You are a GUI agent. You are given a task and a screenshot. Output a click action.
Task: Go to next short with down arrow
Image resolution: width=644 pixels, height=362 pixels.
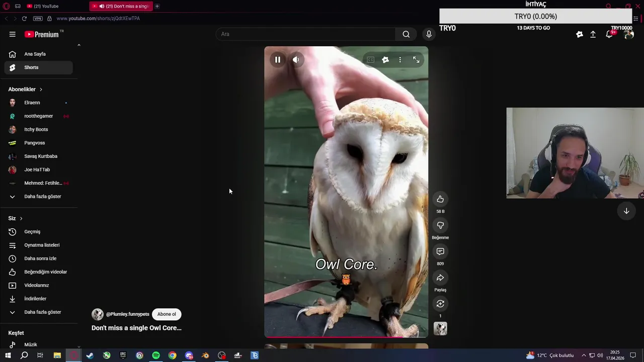tap(626, 211)
